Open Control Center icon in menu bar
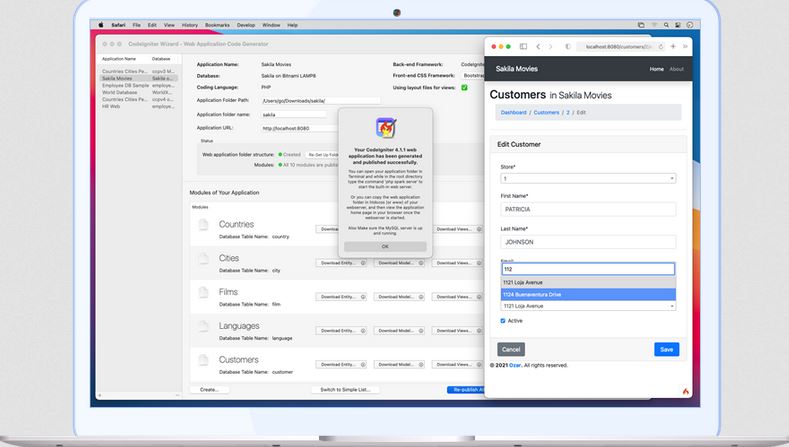 click(x=678, y=25)
